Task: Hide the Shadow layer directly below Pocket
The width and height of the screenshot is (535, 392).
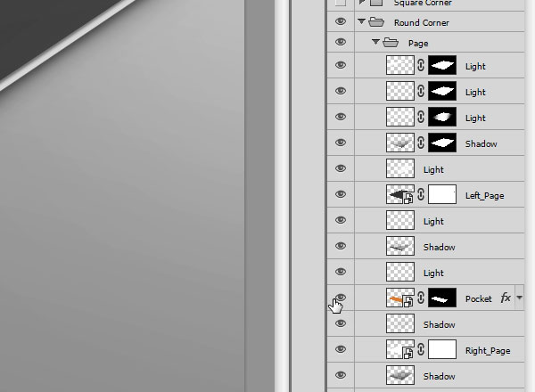Action: pyautogui.click(x=341, y=323)
